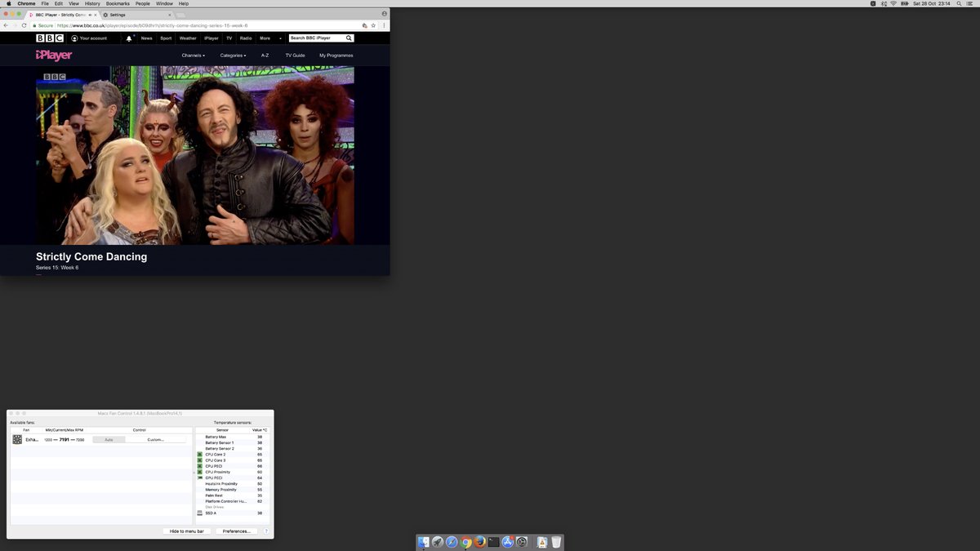
Task: Click the Chrome profile icon
Action: click(x=384, y=14)
